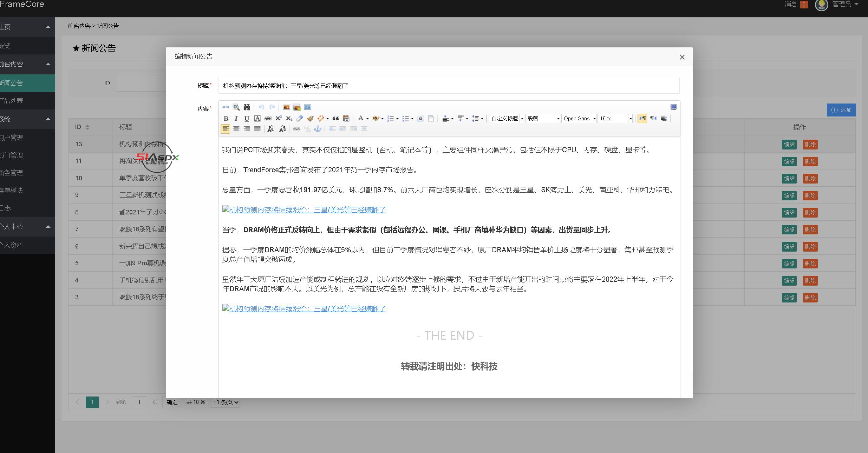
Task: Toggle left-to-right text direction
Action: click(x=642, y=119)
